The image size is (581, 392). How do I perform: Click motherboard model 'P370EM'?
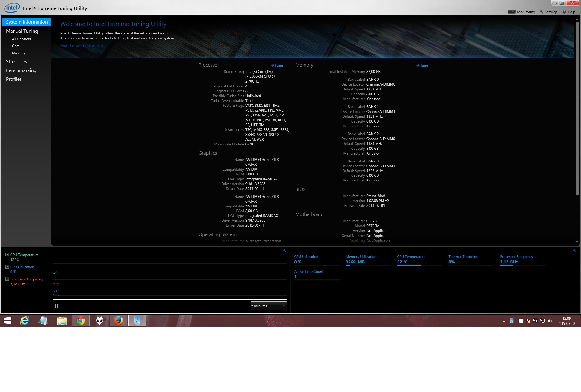coord(373,226)
